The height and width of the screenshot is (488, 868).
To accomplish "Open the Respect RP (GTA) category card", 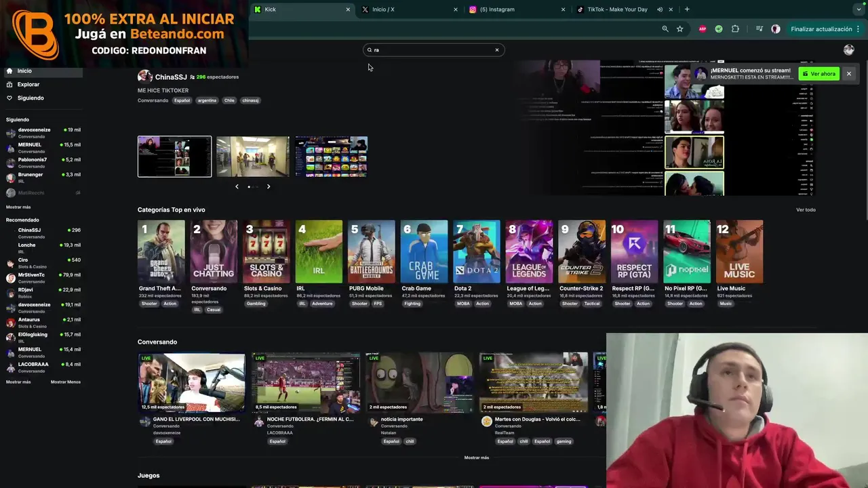I will (634, 251).
